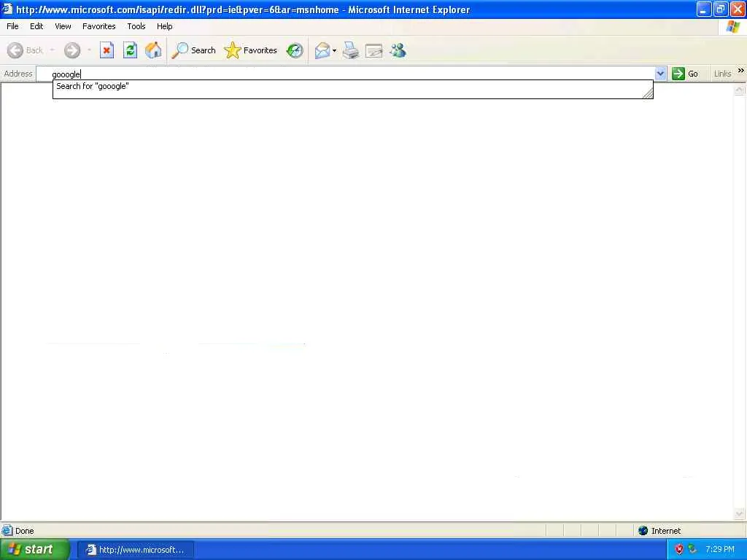
Task: Click the IE page icon in title bar
Action: point(7,9)
